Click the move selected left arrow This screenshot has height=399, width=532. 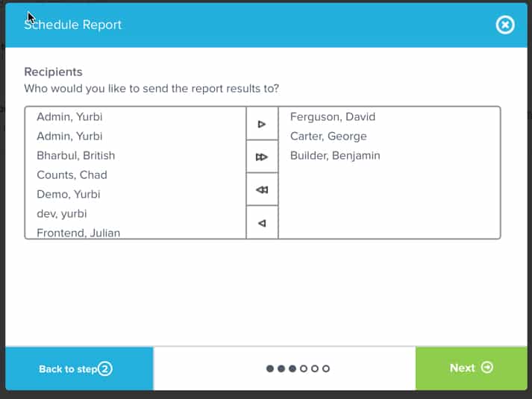(x=262, y=223)
